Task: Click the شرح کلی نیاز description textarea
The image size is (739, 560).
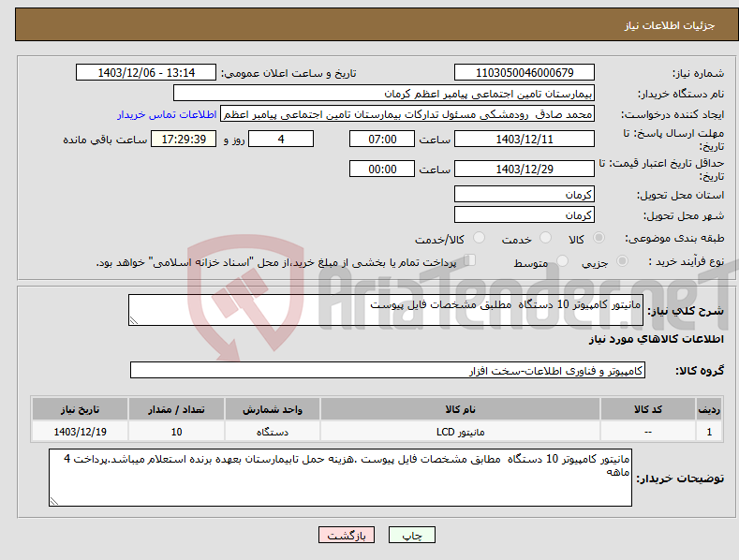Action: coord(386,310)
